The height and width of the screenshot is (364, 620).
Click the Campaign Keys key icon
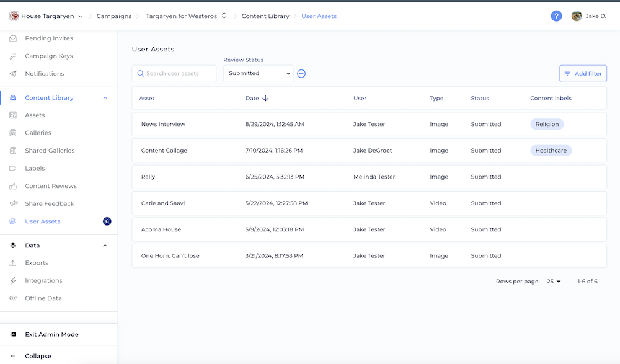(13, 56)
